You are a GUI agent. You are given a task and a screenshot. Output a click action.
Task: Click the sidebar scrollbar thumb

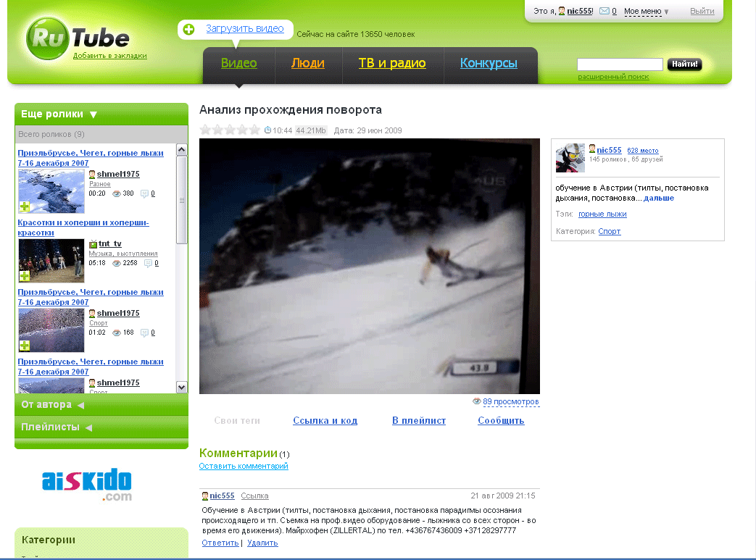182,200
